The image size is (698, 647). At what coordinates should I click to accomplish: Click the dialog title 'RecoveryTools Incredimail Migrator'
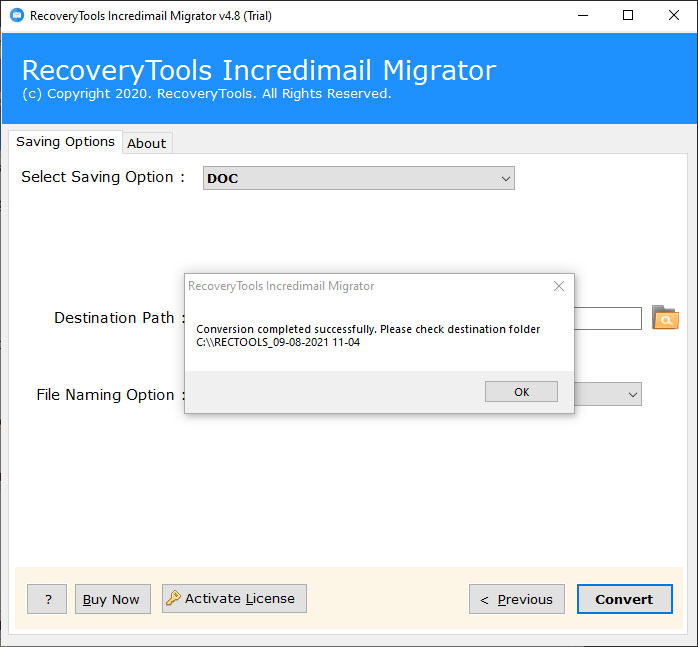281,286
